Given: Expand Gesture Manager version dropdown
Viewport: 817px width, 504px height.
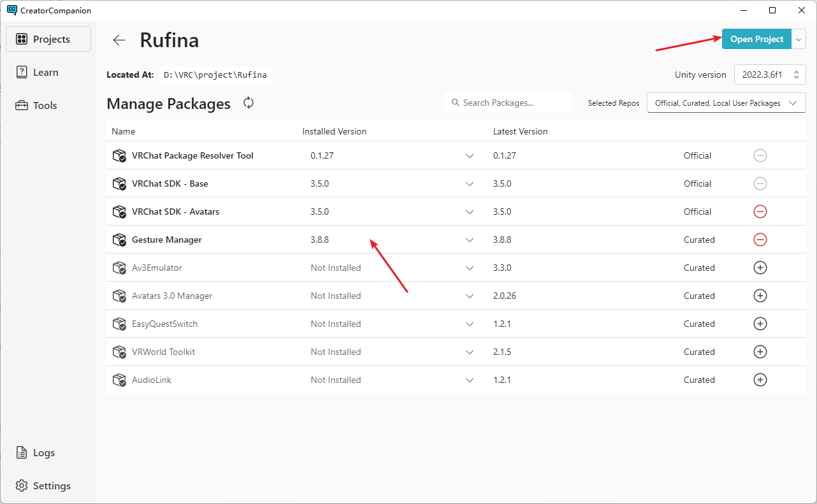Looking at the screenshot, I should pos(470,240).
